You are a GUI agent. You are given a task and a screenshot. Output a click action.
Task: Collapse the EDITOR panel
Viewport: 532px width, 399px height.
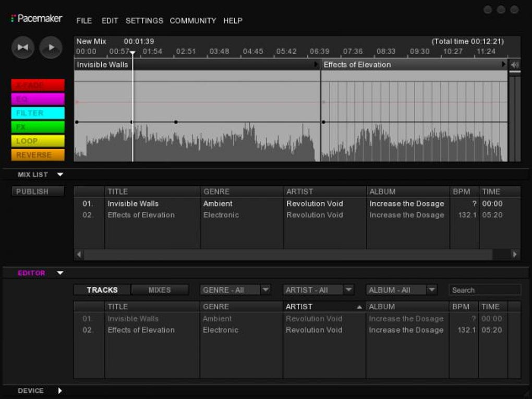60,273
